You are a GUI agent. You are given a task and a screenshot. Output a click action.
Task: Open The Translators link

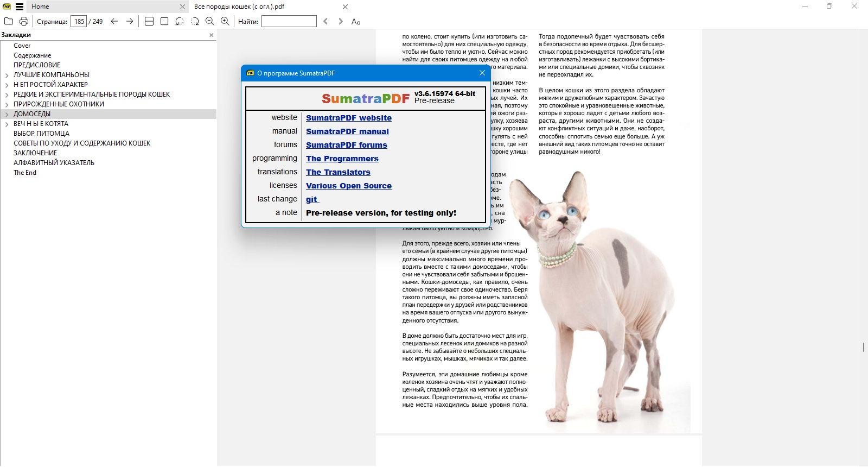click(x=338, y=172)
